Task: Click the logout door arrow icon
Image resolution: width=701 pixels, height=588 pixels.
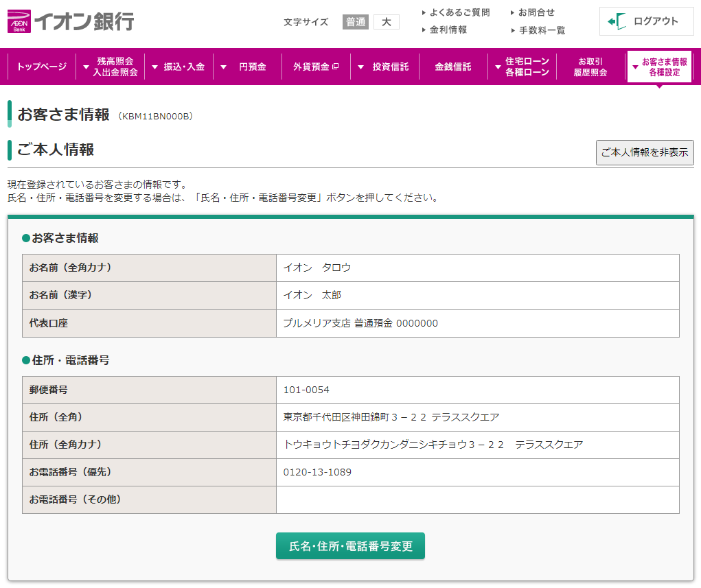Action: pos(617,21)
